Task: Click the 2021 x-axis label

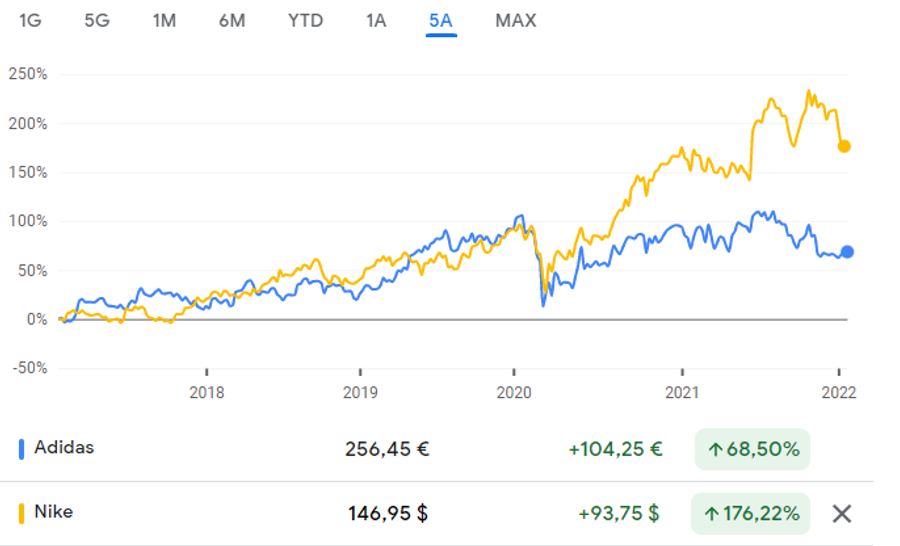Action: [x=682, y=393]
